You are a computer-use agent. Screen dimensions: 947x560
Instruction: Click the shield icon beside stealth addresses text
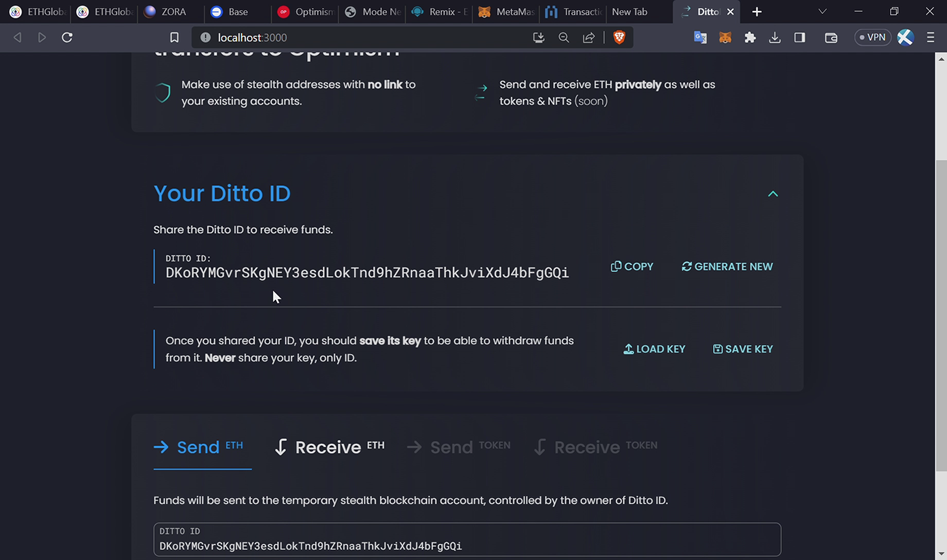163,93
